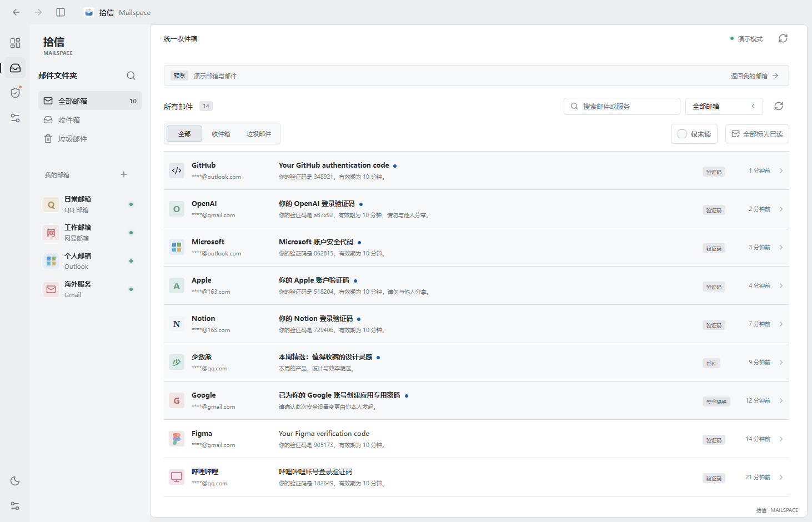Open settings sliders icon at rail bottom
Screen dimensions: 812x522
coord(15,506)
